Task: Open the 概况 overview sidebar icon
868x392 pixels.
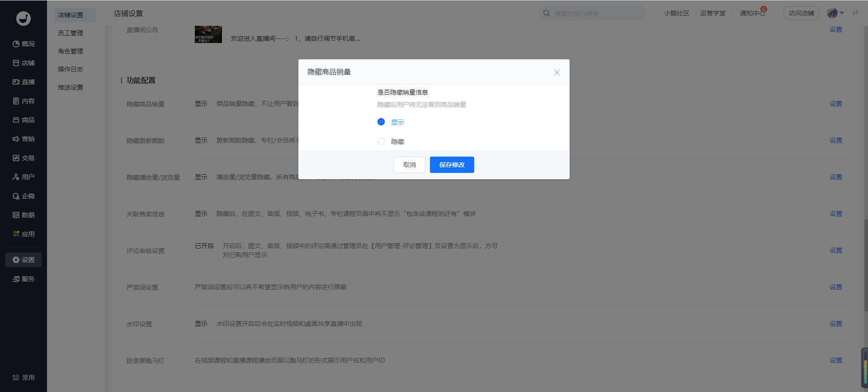Action: point(24,44)
